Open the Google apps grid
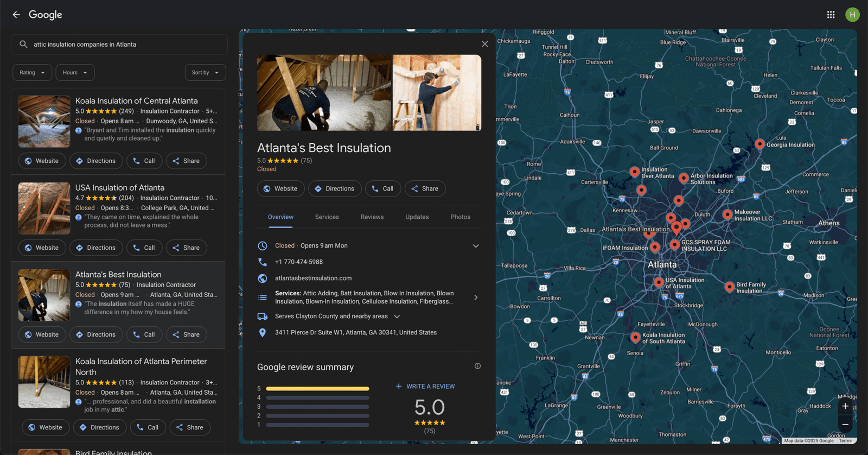 (x=831, y=15)
